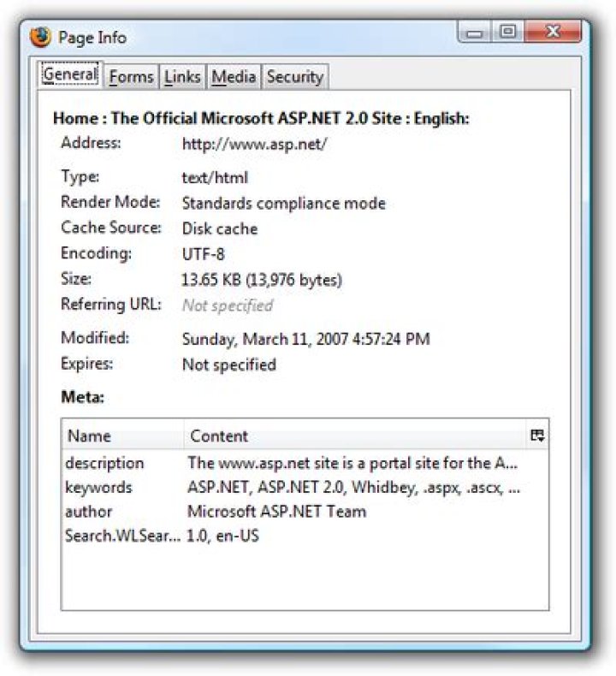This screenshot has width=616, height=676.
Task: Switch to the Media tab
Action: (234, 77)
